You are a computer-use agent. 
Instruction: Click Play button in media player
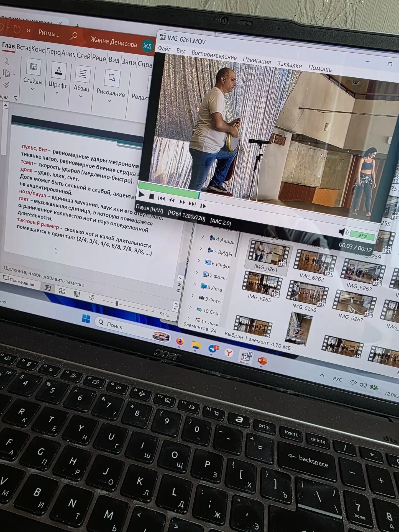[x=142, y=195]
